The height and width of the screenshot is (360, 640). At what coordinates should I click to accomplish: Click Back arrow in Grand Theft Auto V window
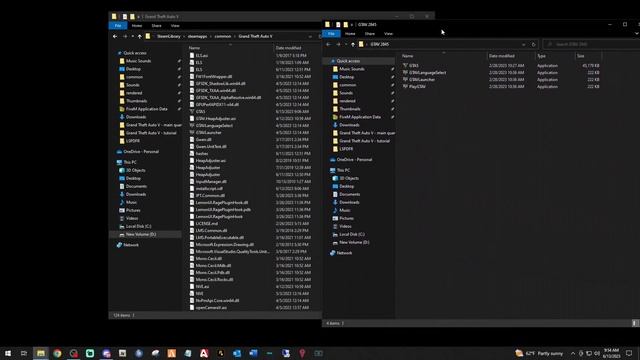[115, 36]
